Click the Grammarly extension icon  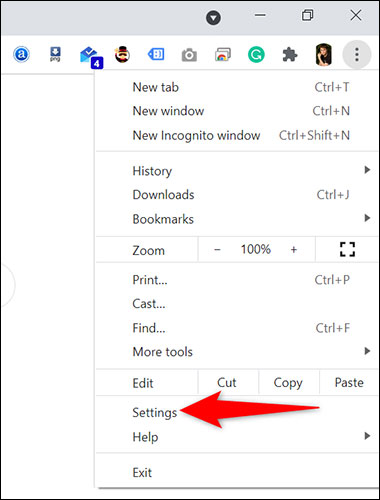coord(256,55)
